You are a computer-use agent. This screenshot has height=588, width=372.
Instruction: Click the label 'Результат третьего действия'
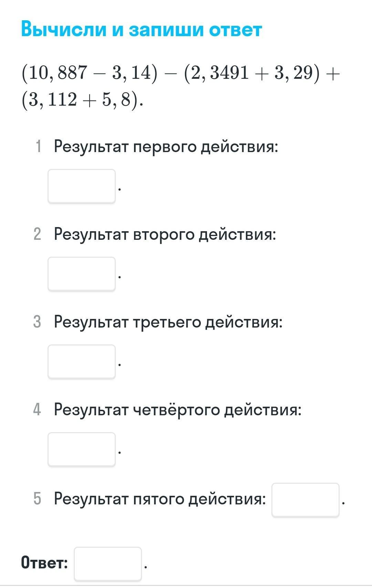pyautogui.click(x=168, y=322)
